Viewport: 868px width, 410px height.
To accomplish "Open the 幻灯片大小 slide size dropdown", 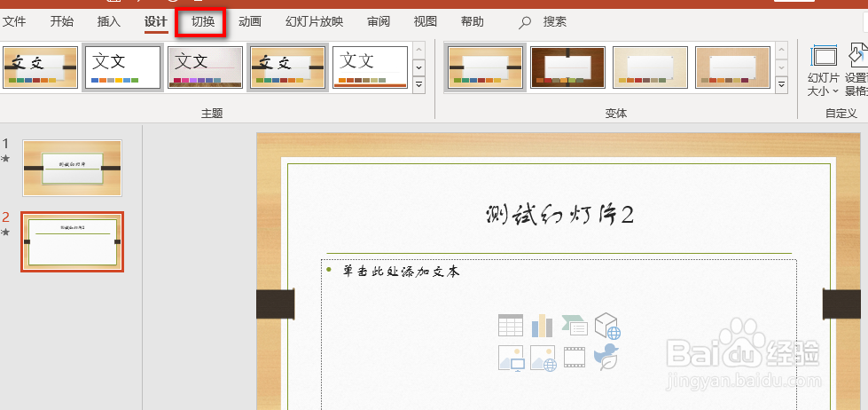I will pos(823,71).
